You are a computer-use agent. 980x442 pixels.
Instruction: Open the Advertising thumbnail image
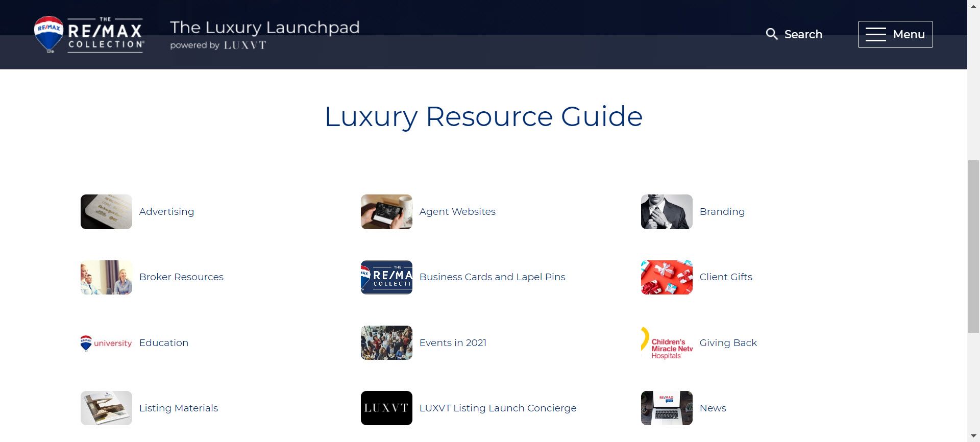(106, 212)
